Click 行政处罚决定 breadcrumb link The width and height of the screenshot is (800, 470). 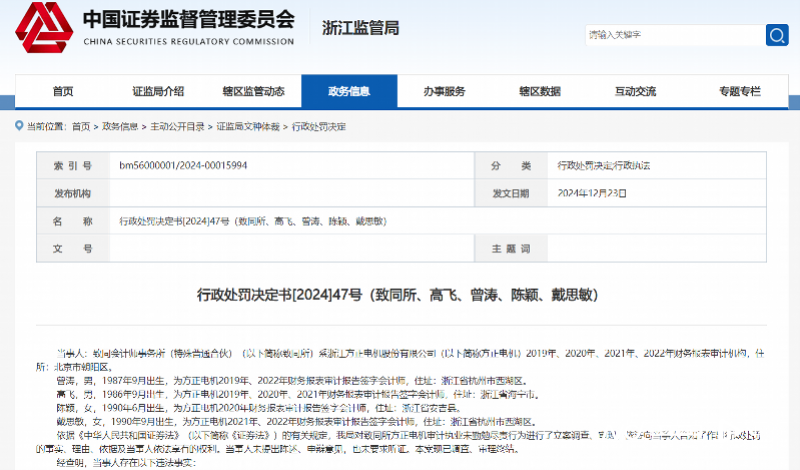[318, 127]
